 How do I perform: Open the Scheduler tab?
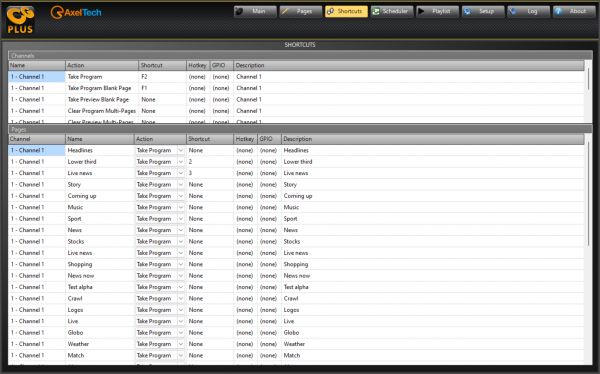pyautogui.click(x=392, y=11)
